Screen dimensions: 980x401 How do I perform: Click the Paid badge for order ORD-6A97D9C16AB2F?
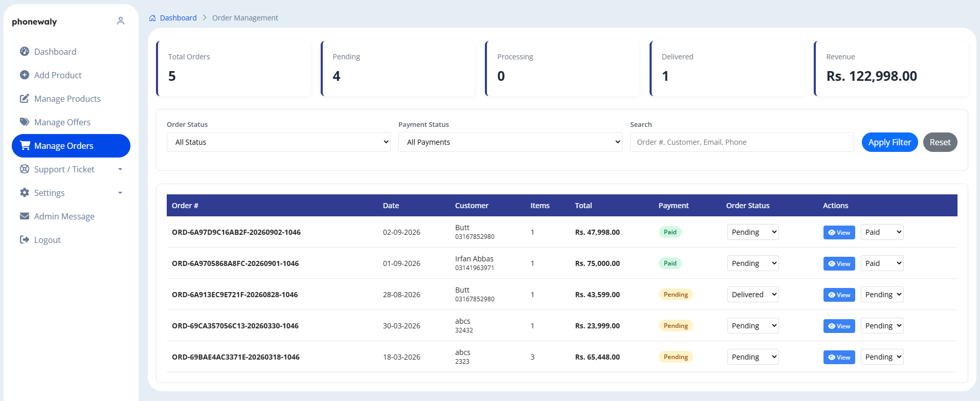pyautogui.click(x=670, y=232)
